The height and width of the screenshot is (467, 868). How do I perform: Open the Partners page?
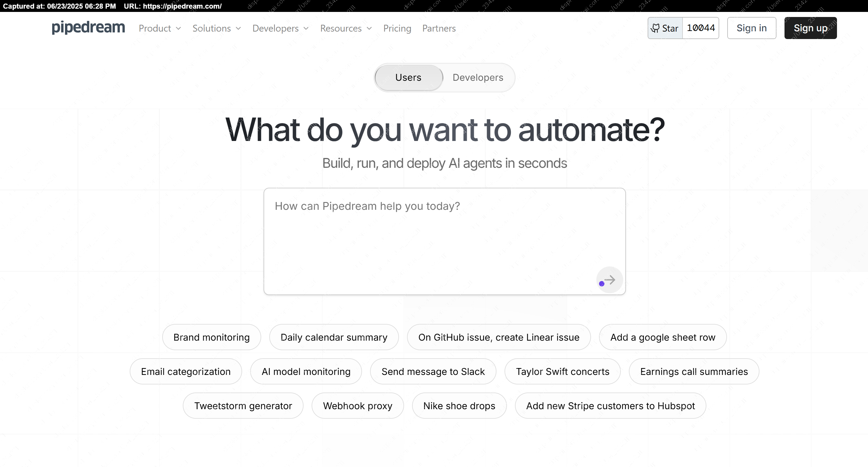(439, 28)
